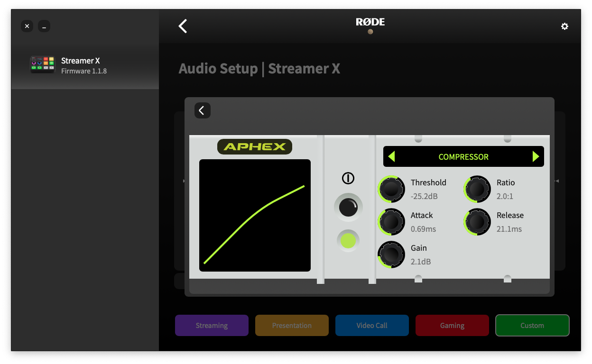Click the APHEX logo badge
The width and height of the screenshot is (592, 364).
(x=255, y=146)
